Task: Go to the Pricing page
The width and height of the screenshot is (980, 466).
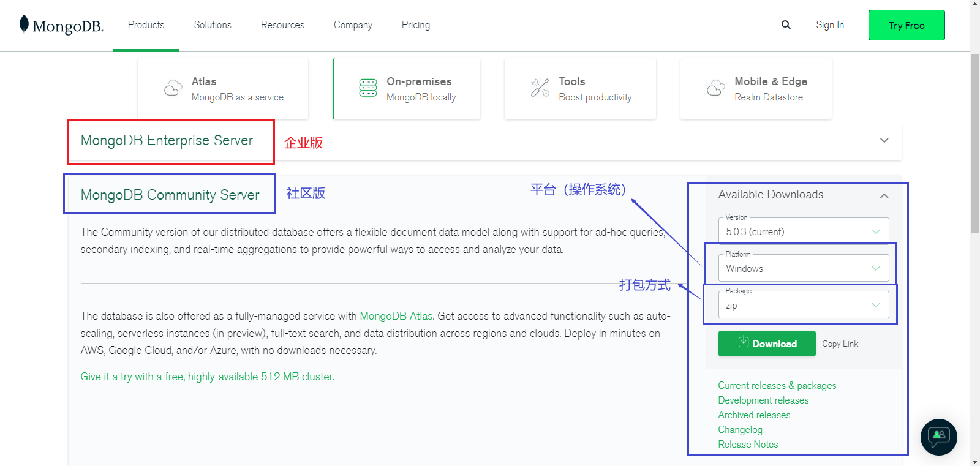Action: tap(416, 25)
